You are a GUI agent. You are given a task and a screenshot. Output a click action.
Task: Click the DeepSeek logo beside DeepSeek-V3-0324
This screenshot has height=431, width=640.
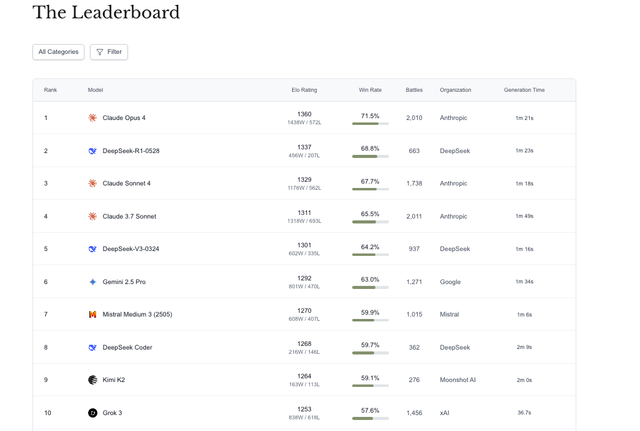point(93,249)
